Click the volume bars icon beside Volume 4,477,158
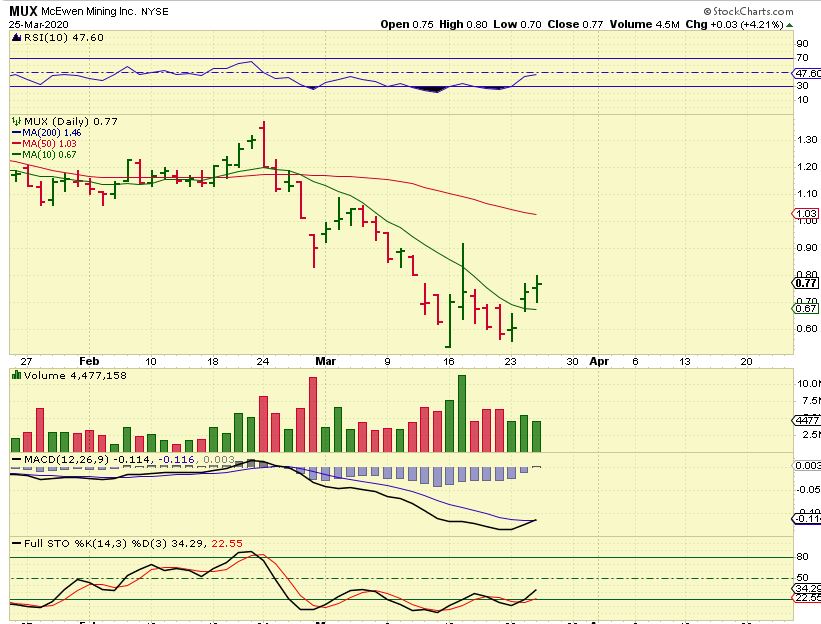821x624 pixels. point(16,375)
